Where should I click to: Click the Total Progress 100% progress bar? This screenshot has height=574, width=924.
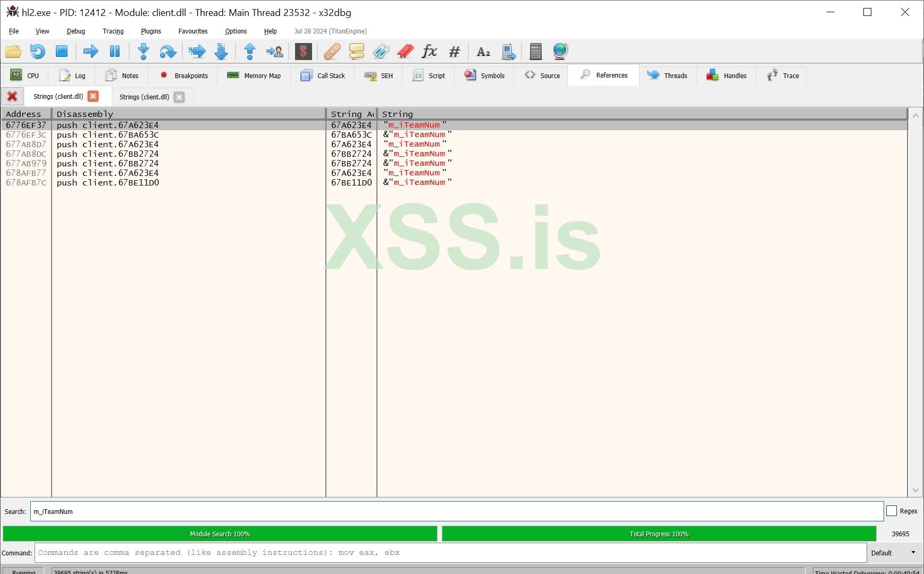[x=659, y=534]
